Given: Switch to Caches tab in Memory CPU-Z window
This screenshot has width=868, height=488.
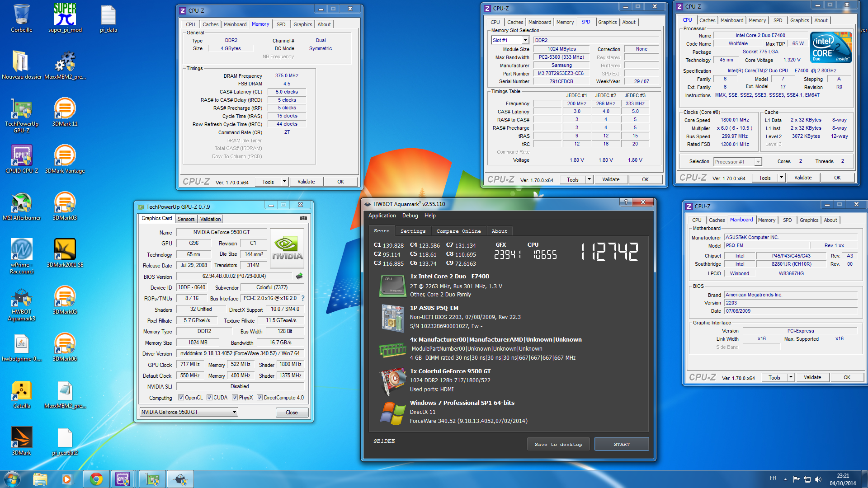Looking at the screenshot, I should 210,24.
